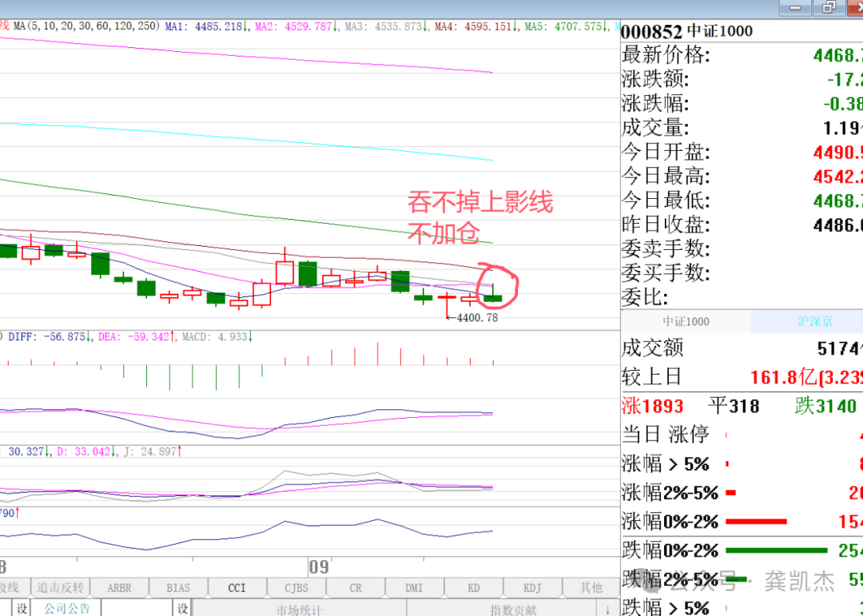Switch to the 市场统计 panel

(x=299, y=610)
